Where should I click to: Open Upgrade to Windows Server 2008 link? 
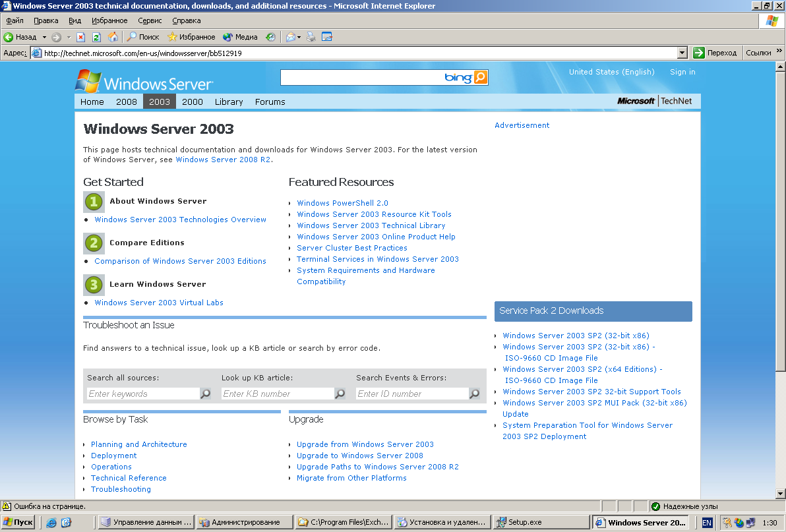pos(360,456)
